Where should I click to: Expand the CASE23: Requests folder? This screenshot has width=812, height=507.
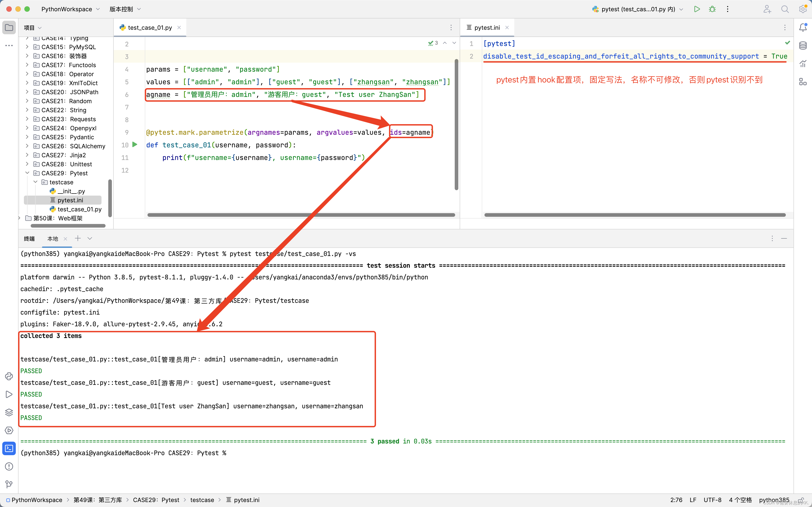pyautogui.click(x=28, y=119)
